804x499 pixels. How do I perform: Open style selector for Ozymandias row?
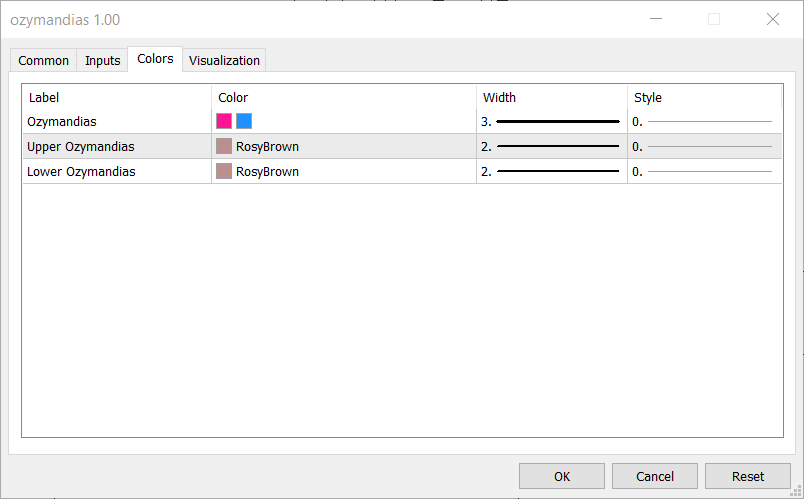point(705,122)
